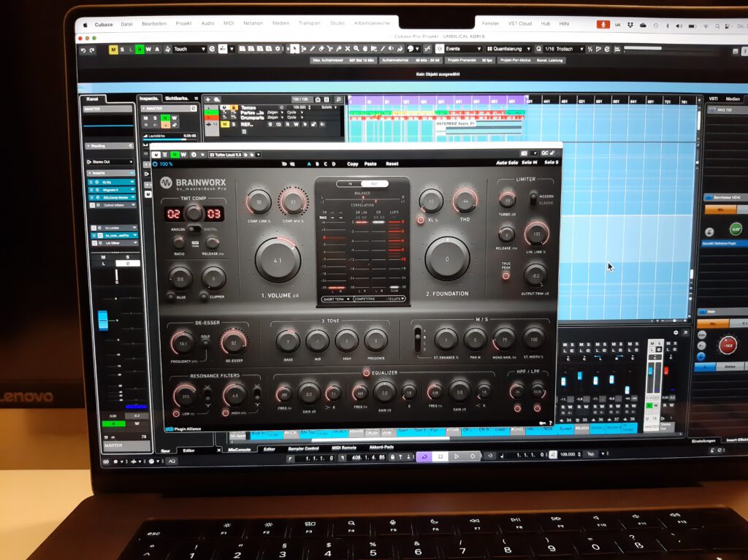This screenshot has height=560, width=748.
Task: Select the Range Selection tool
Action: pos(304,49)
